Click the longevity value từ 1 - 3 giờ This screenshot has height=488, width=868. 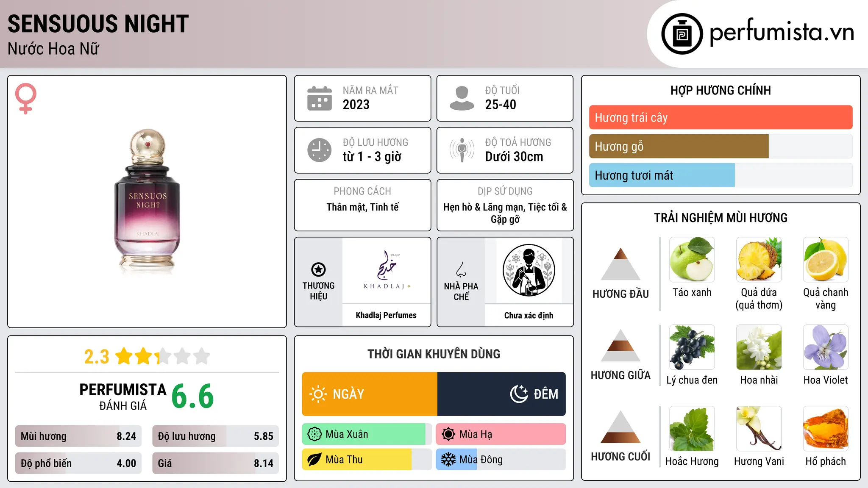tap(372, 157)
